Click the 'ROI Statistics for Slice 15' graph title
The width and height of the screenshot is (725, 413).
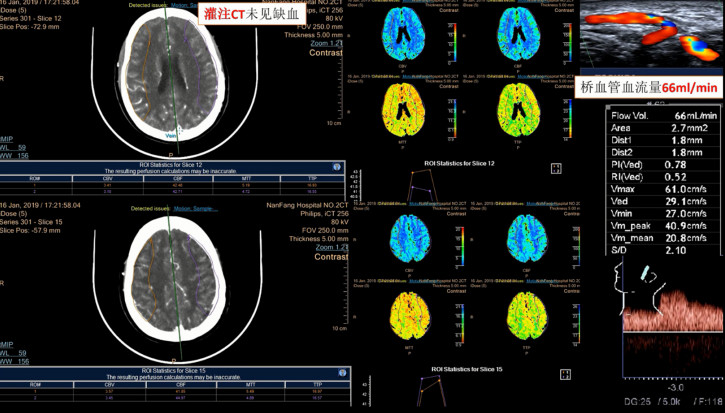click(467, 369)
